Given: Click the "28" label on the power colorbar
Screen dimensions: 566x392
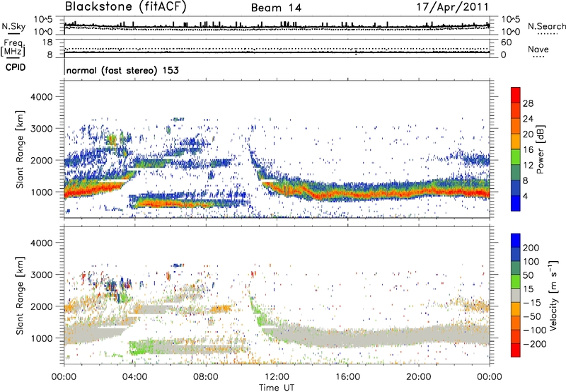Looking at the screenshot, I should coord(528,103).
